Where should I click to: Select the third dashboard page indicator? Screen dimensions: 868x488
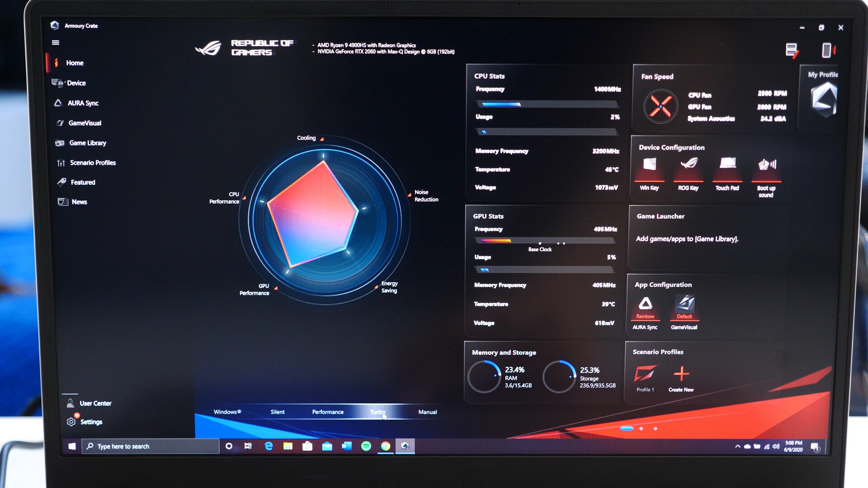[656, 428]
